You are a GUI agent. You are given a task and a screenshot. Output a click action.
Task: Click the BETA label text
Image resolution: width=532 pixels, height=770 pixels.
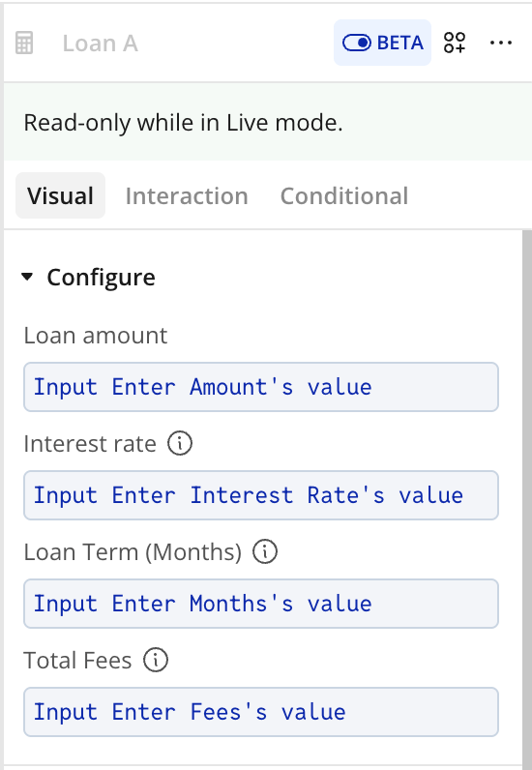[400, 43]
